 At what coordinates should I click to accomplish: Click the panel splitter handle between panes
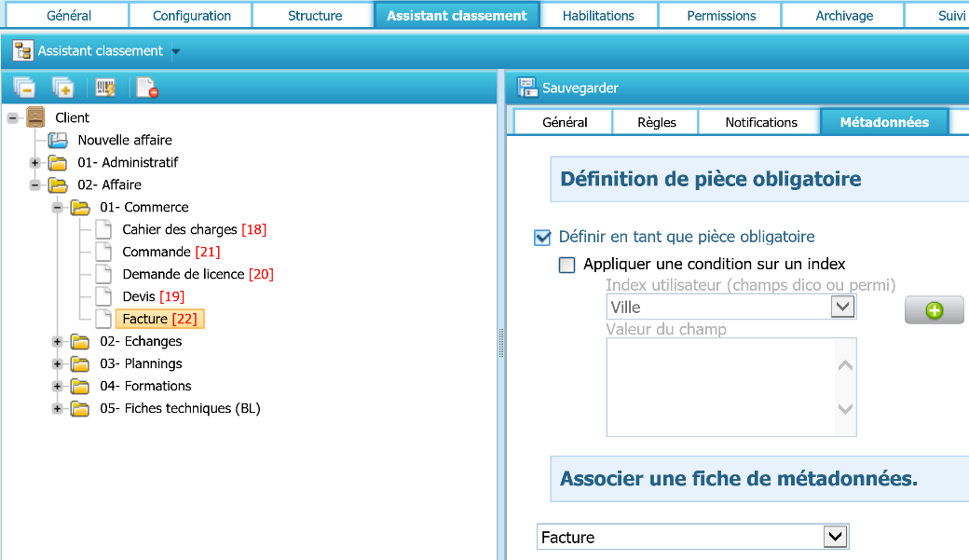tap(501, 342)
